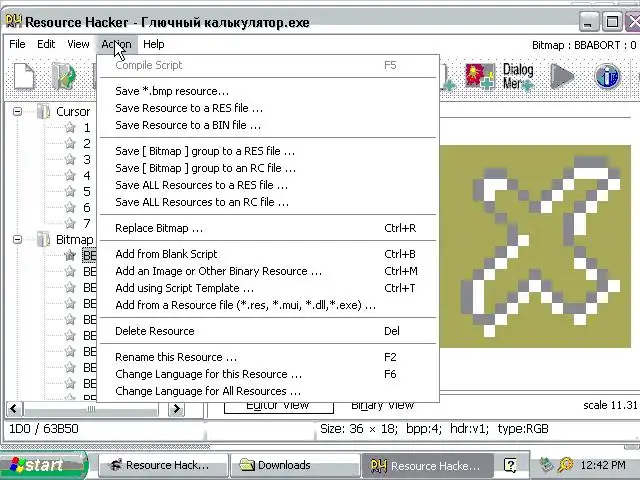Choose Add using Script Template

pos(268,288)
